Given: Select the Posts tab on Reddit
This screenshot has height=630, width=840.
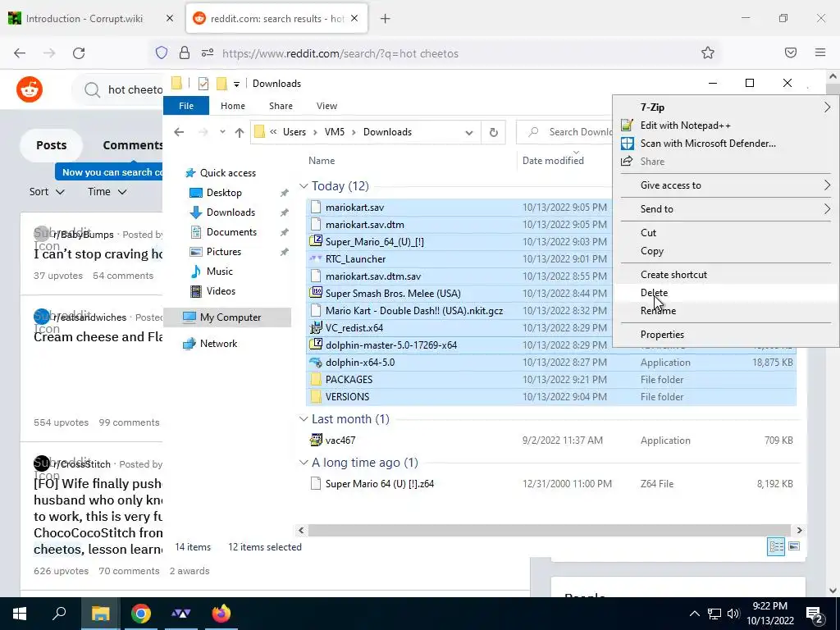Looking at the screenshot, I should point(52,145).
